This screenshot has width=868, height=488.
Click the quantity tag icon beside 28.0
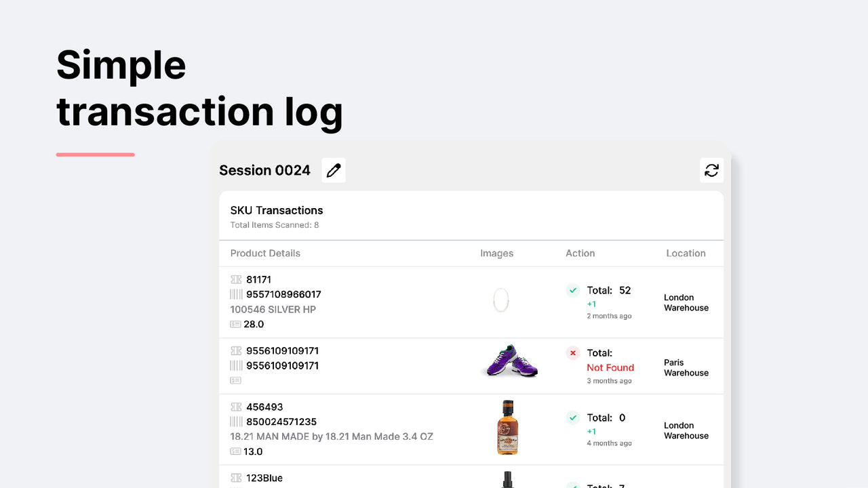pos(235,324)
